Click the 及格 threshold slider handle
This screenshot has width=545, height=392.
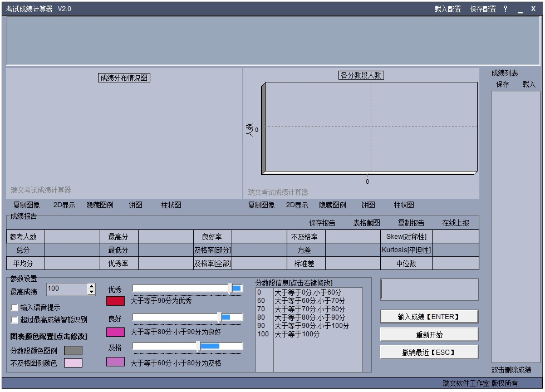(x=198, y=346)
